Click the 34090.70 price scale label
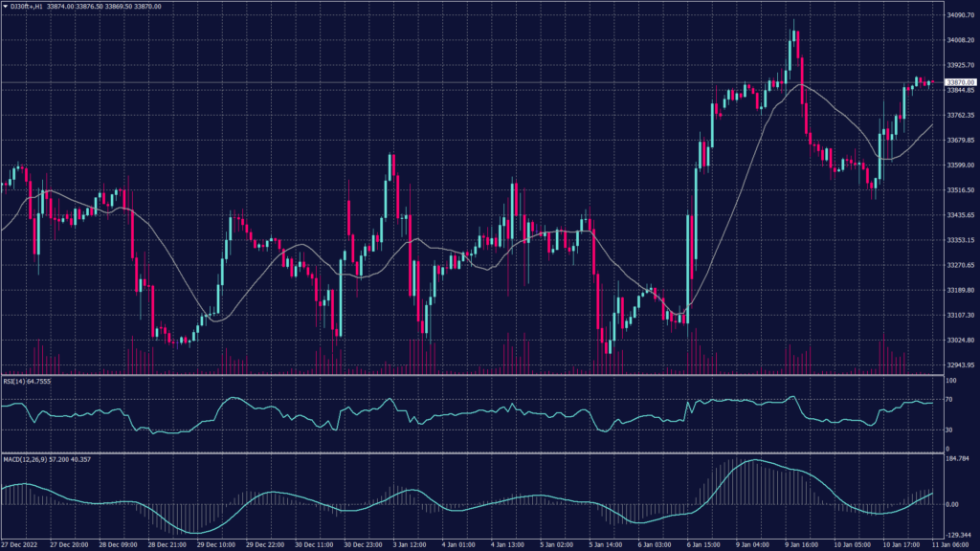The width and height of the screenshot is (980, 551). 960,15
